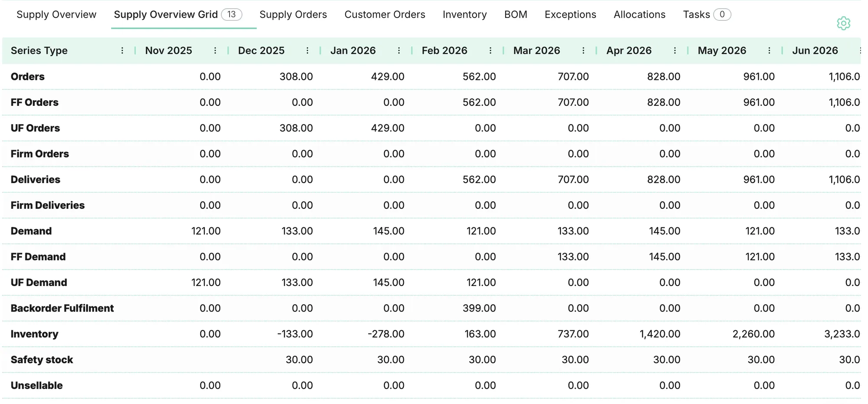Open Apr 2026 column options menu
The image size is (868, 404).
[x=675, y=51]
